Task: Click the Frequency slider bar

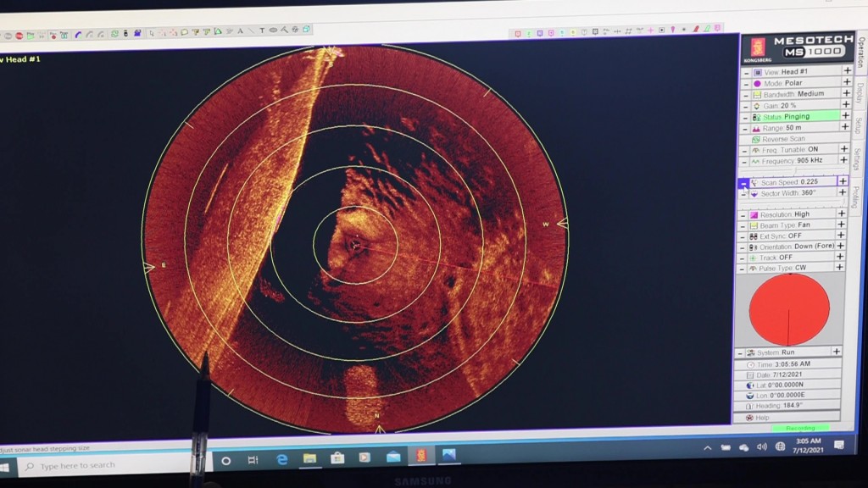Action: tap(793, 170)
